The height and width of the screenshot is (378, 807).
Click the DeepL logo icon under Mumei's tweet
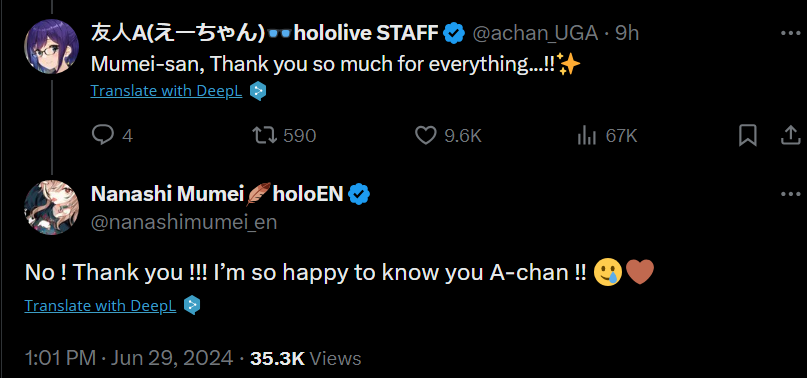pos(192,306)
